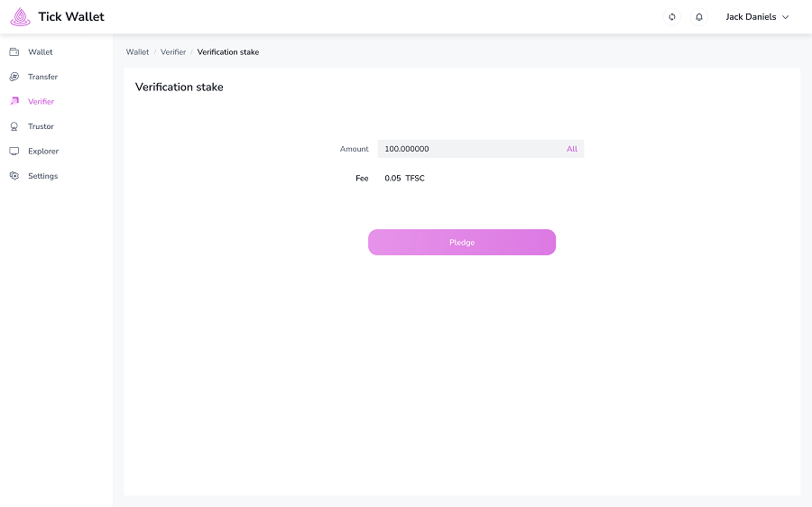Click the Pledge button
The image size is (812, 507).
pos(462,243)
